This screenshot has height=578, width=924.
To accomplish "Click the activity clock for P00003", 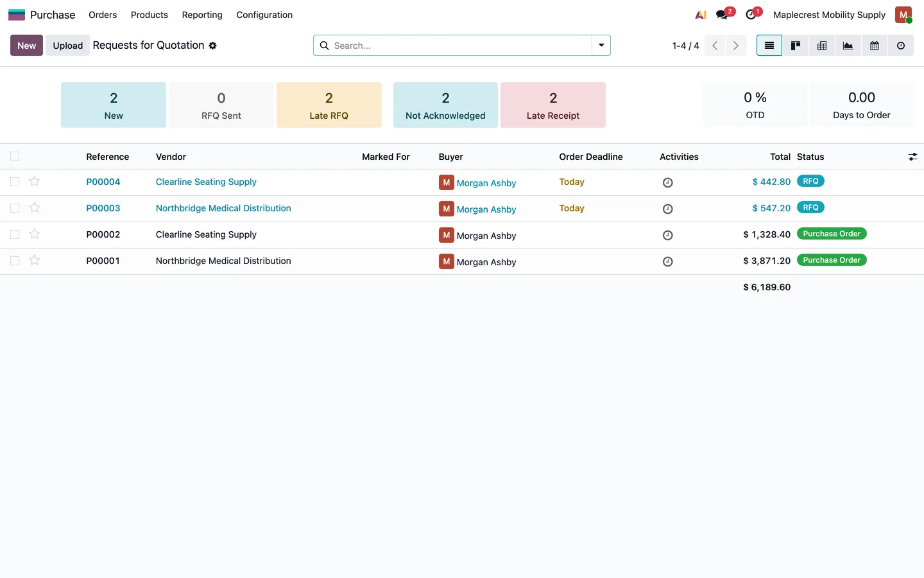I will coord(667,209).
